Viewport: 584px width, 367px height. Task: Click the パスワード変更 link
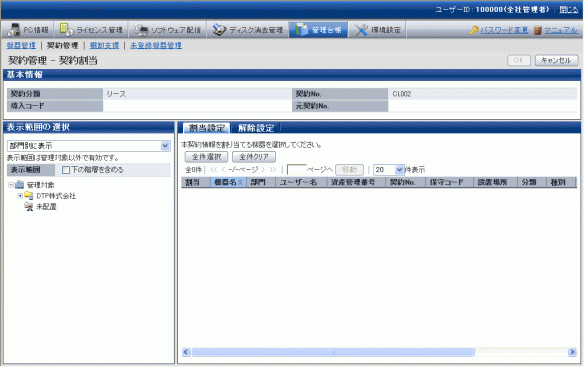[x=504, y=30]
